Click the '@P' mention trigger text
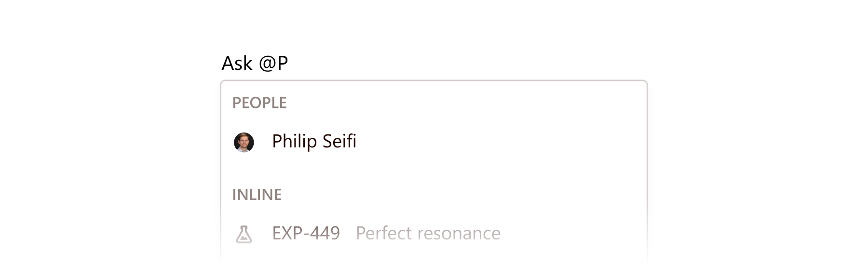The height and width of the screenshot is (265, 868). (x=273, y=63)
